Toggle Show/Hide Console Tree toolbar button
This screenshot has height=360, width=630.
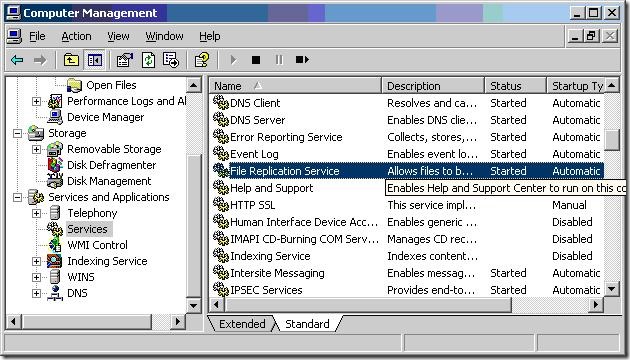pyautogui.click(x=95, y=60)
